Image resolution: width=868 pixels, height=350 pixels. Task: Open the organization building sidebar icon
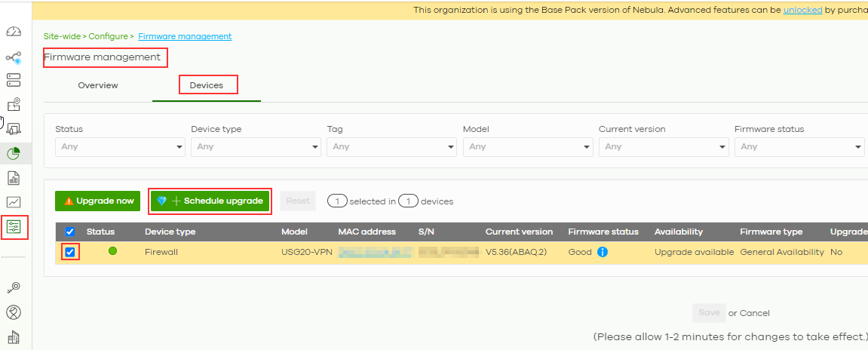click(x=14, y=336)
